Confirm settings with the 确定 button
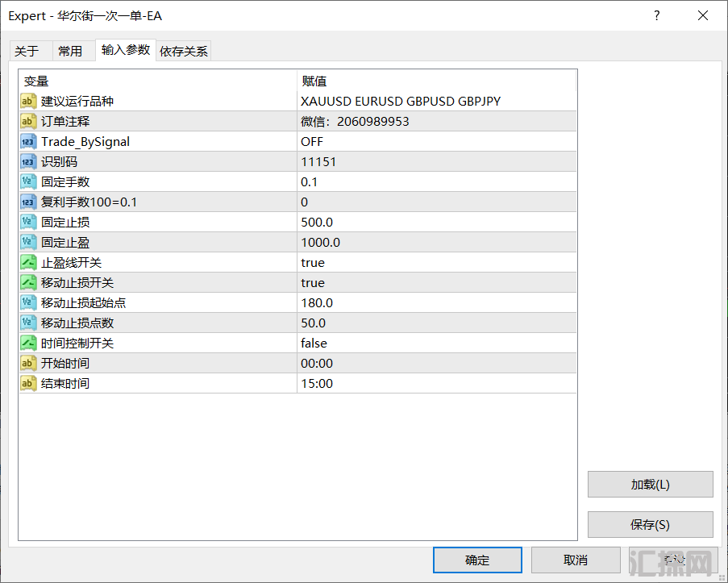Image resolution: width=728 pixels, height=583 pixels. click(x=476, y=560)
